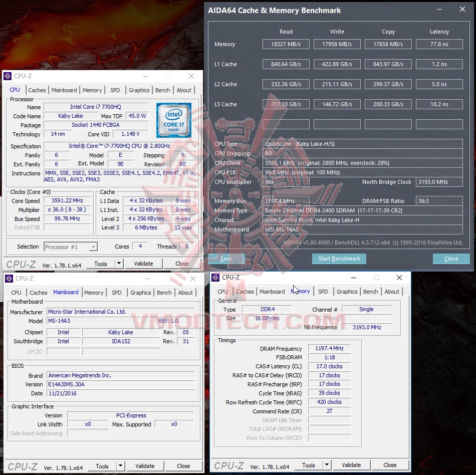Click Tools button in top CPU-Z window
Screen dimensions: 476x475
(x=101, y=264)
